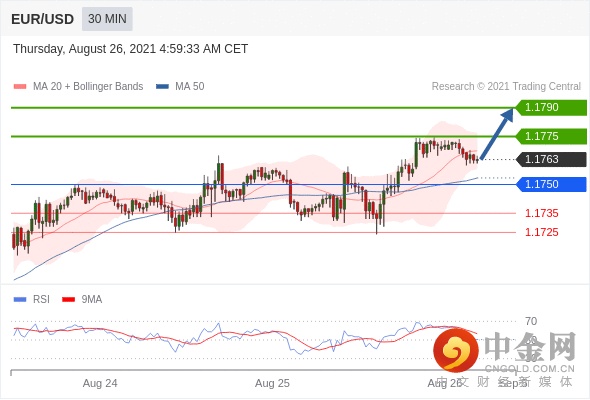Click the MA 50 blue legend swatch

coord(162,87)
